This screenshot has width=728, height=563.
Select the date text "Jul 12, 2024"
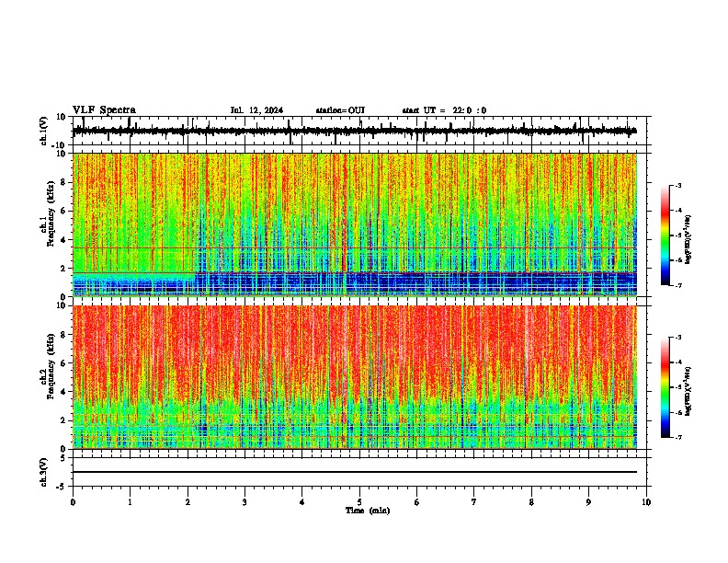point(256,110)
